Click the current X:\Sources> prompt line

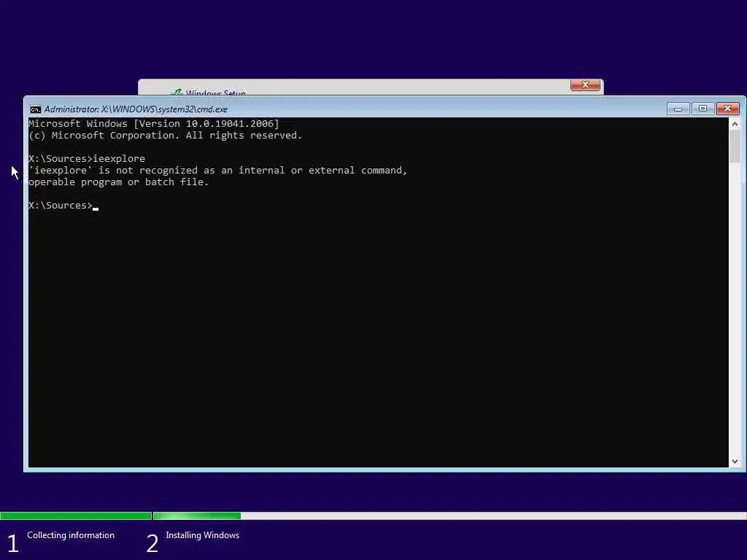pos(63,205)
